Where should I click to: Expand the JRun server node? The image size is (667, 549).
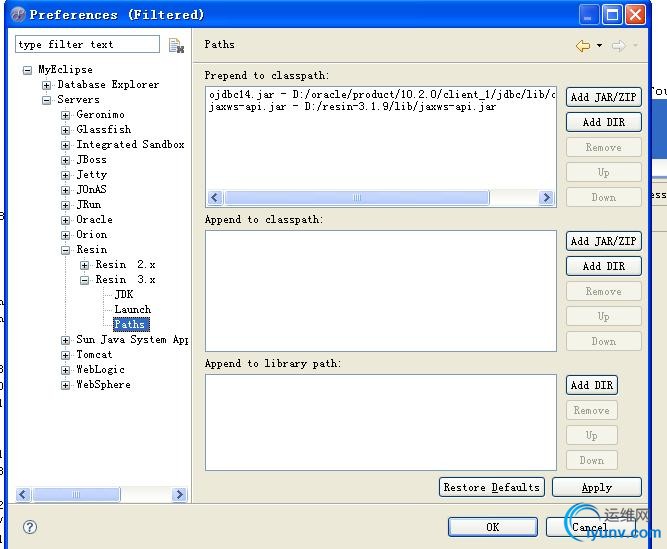pyautogui.click(x=66, y=205)
